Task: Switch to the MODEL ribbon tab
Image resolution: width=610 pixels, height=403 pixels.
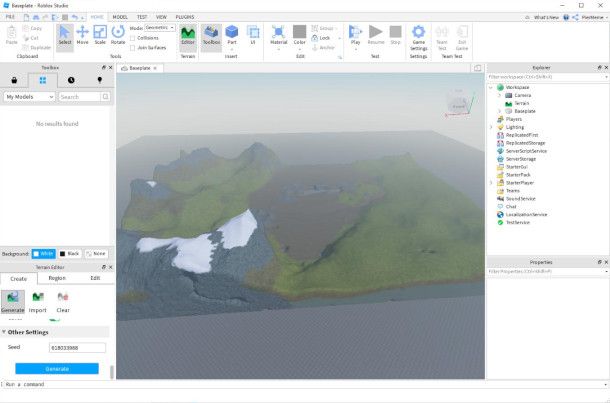Action: 120,17
